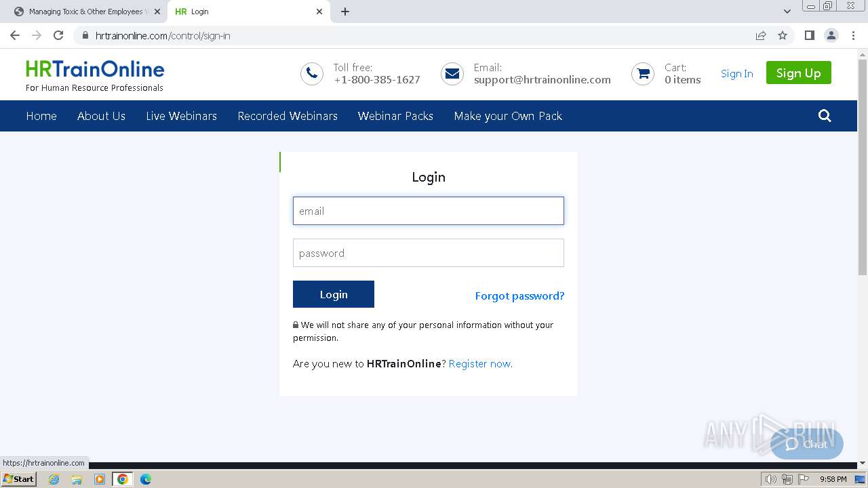This screenshot has width=868, height=488.
Task: Click the browser forward arrow
Action: pos(37,35)
